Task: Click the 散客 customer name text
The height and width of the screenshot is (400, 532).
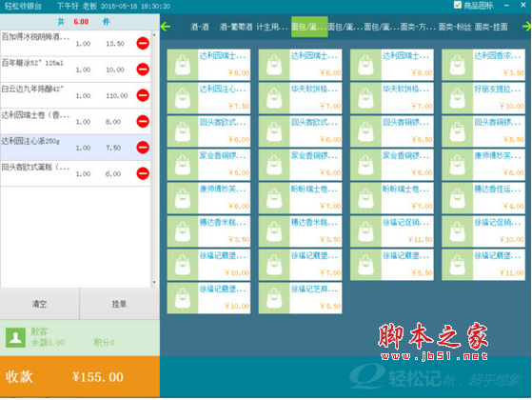Action: (x=39, y=331)
